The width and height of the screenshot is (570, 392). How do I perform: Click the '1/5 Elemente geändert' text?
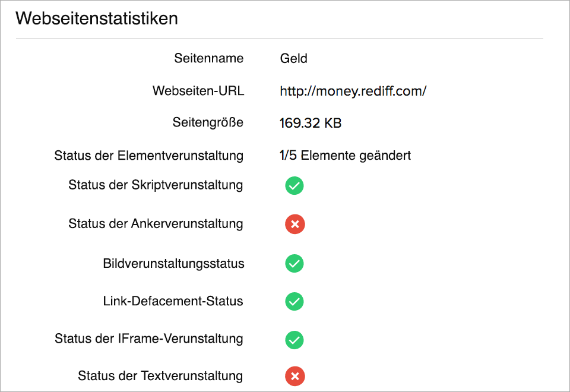click(345, 156)
